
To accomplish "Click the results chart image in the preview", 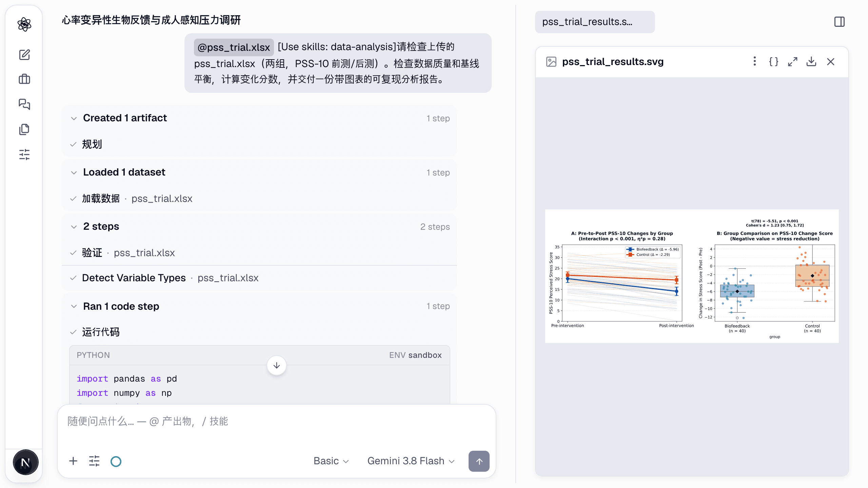I will click(692, 276).
